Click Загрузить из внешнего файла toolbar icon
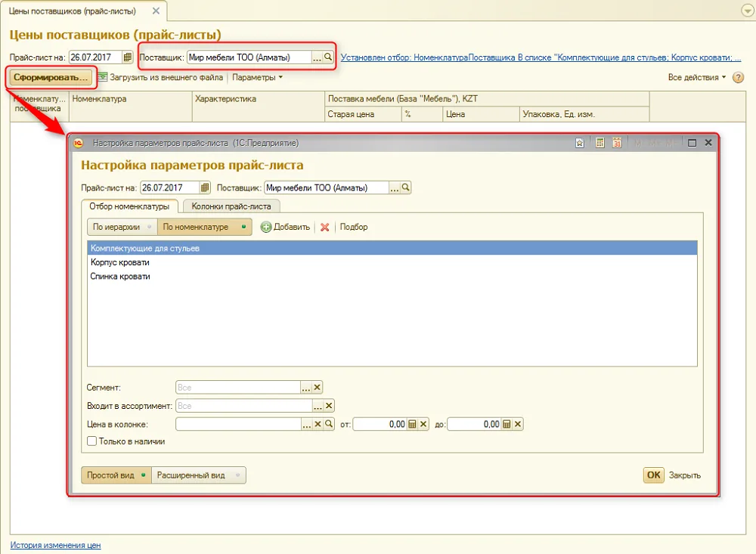The width and height of the screenshot is (756, 554). (x=102, y=77)
